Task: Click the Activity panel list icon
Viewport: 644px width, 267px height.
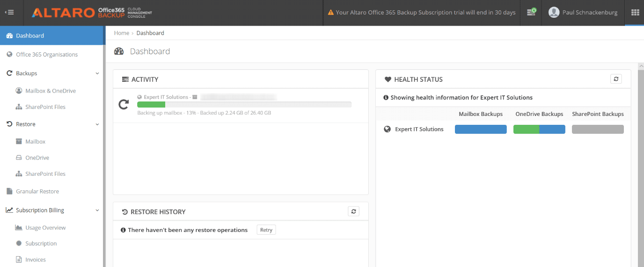Action: (x=125, y=79)
